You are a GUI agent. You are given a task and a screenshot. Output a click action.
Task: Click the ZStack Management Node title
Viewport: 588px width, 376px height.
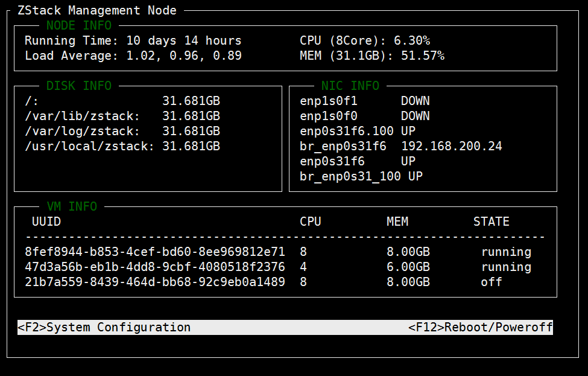coord(96,10)
